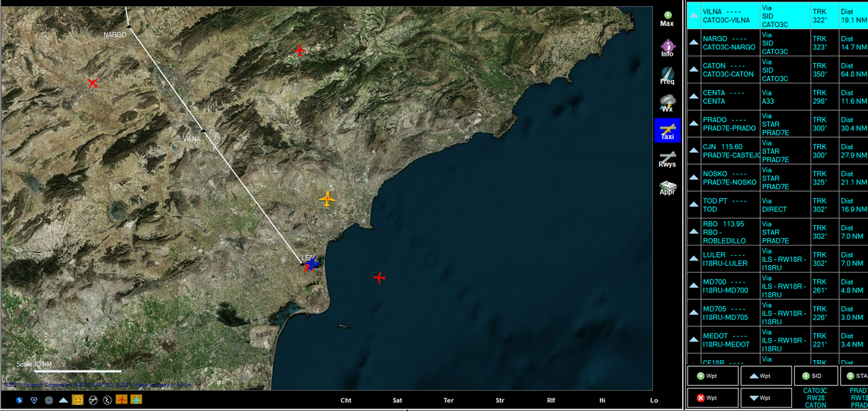
Task: Switch map type to Cht
Action: tap(346, 401)
